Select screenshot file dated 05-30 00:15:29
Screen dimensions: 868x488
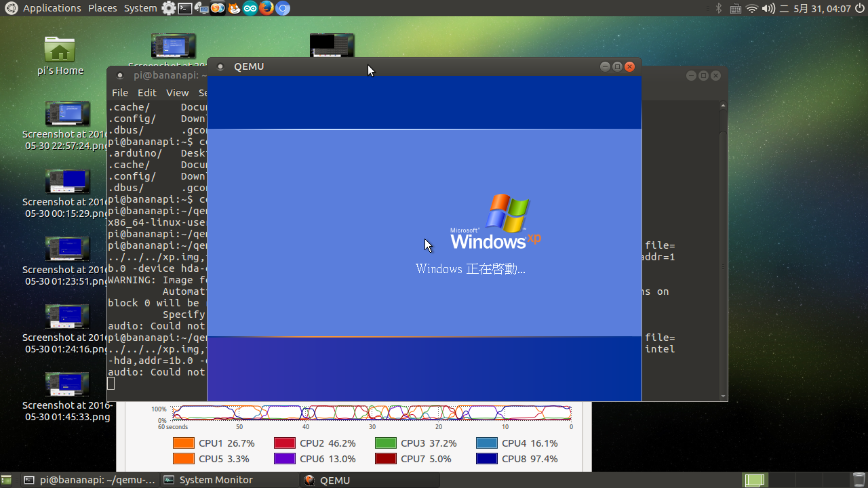click(x=67, y=193)
